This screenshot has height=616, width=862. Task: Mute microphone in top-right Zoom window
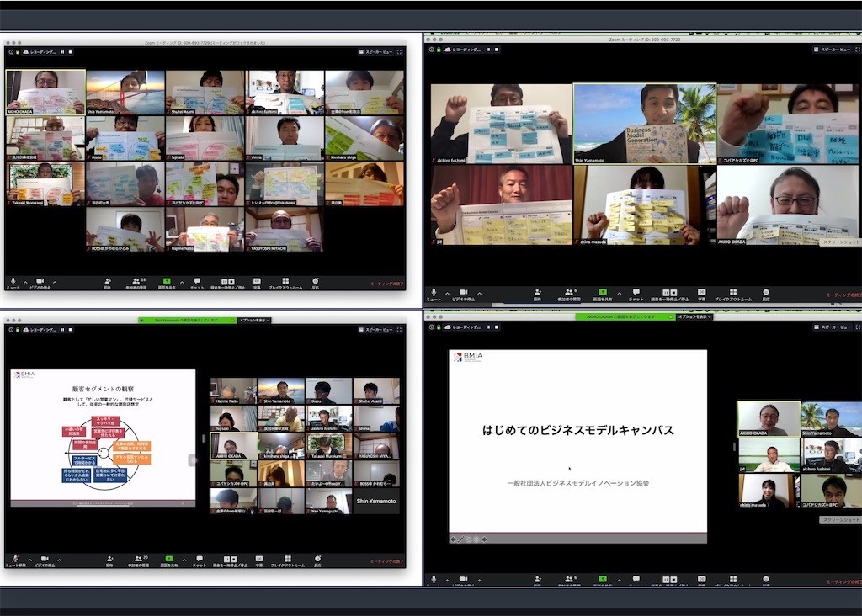click(x=434, y=295)
